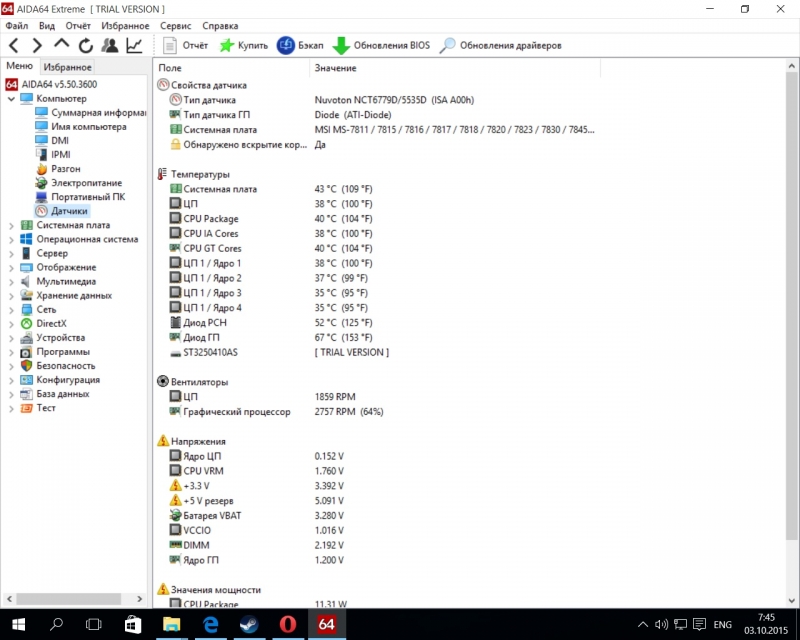Open File Explorer from the taskbar
This screenshot has width=800, height=640.
click(x=171, y=624)
